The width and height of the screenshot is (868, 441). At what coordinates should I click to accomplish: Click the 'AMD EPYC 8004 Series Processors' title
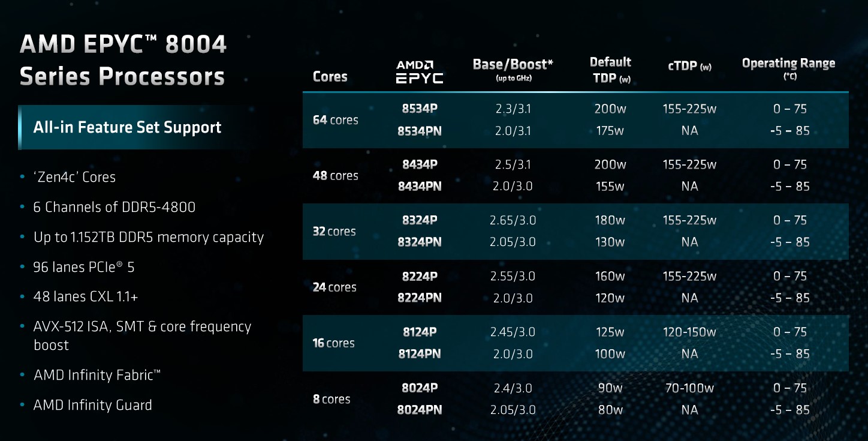coord(123,61)
